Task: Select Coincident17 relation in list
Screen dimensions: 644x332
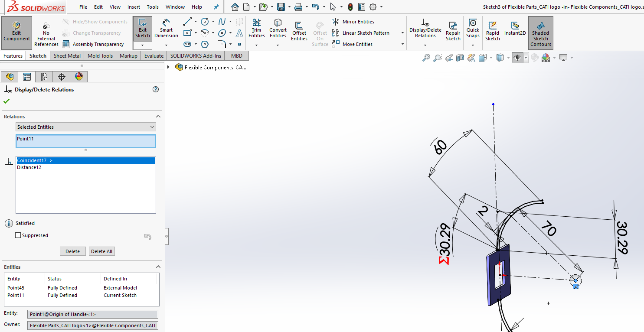Action: click(85, 160)
